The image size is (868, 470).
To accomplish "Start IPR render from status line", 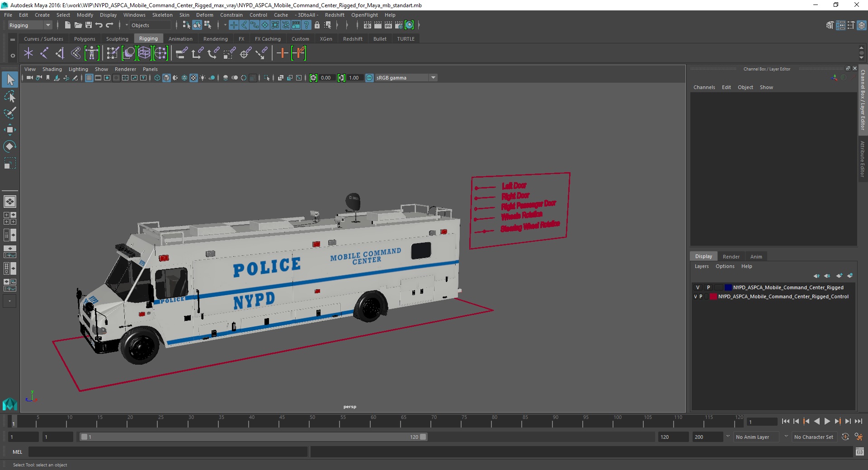I will point(388,25).
